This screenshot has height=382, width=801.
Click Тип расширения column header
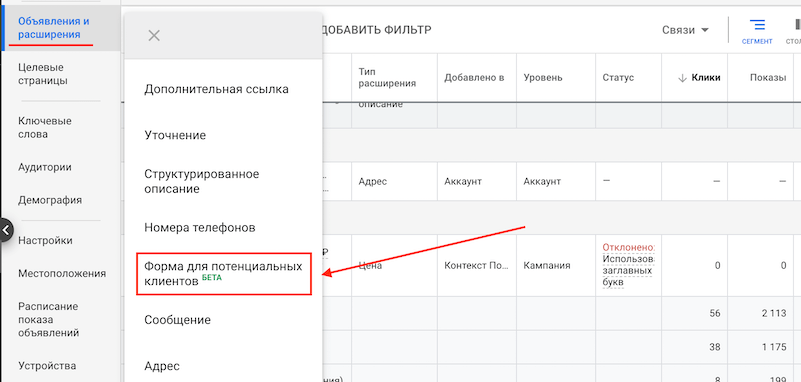point(387,78)
